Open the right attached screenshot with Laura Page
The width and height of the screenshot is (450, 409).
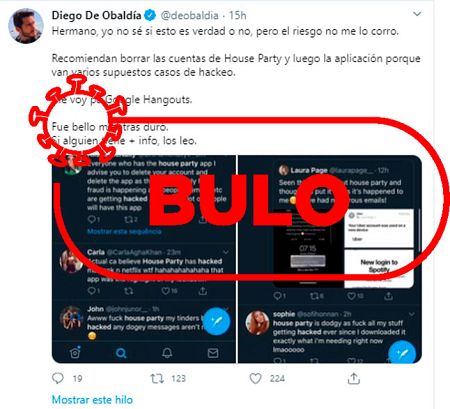coord(330,259)
